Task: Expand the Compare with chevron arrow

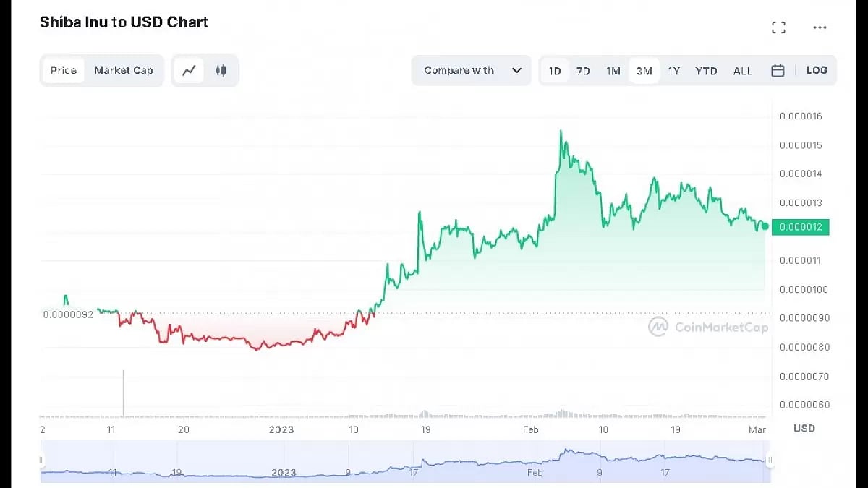Action: tap(516, 70)
